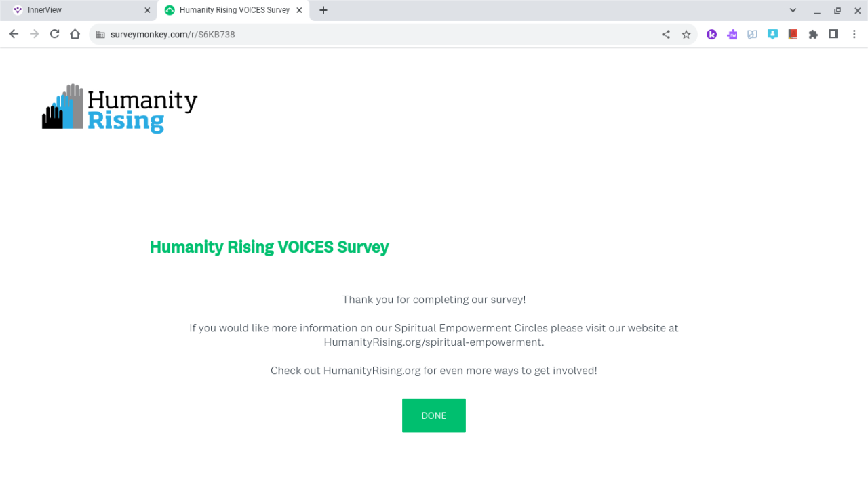Click the green DONE button

(x=433, y=415)
